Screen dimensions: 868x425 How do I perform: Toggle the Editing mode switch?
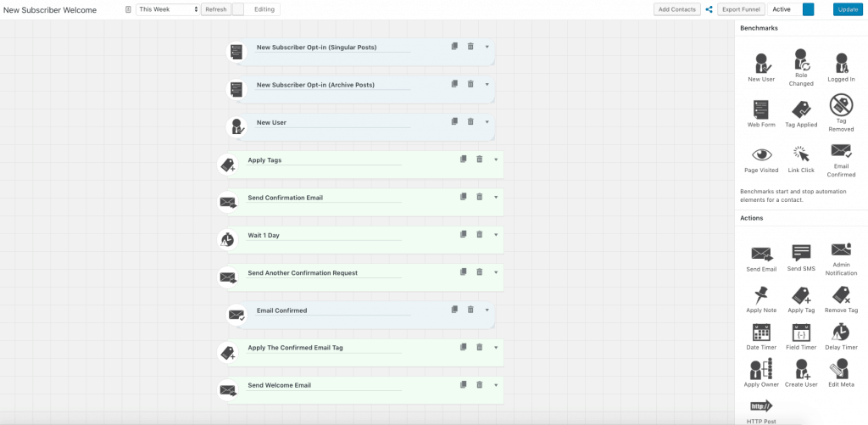(x=238, y=9)
